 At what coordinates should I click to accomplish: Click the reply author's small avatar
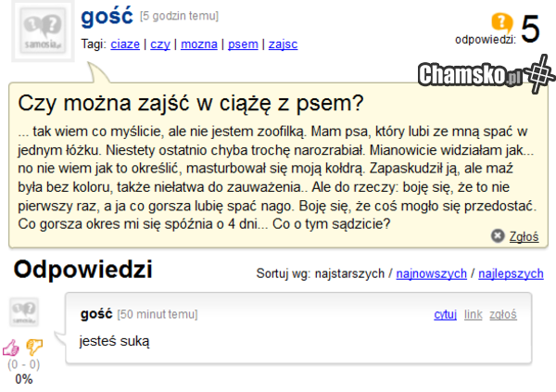23,314
